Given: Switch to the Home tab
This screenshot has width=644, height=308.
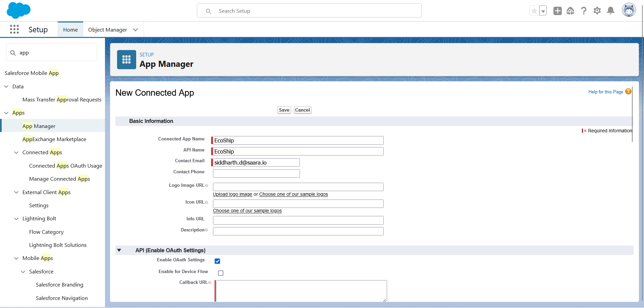Looking at the screenshot, I should 70,30.
